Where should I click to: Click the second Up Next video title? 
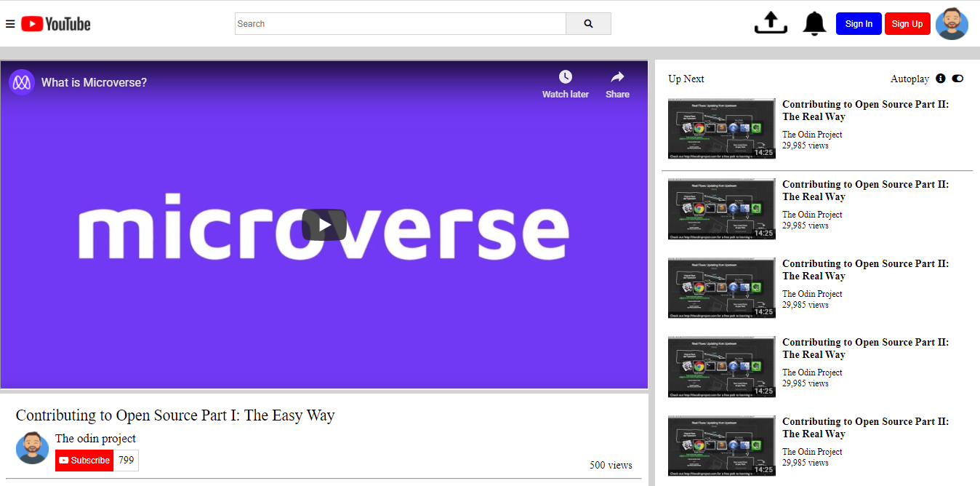pos(866,191)
